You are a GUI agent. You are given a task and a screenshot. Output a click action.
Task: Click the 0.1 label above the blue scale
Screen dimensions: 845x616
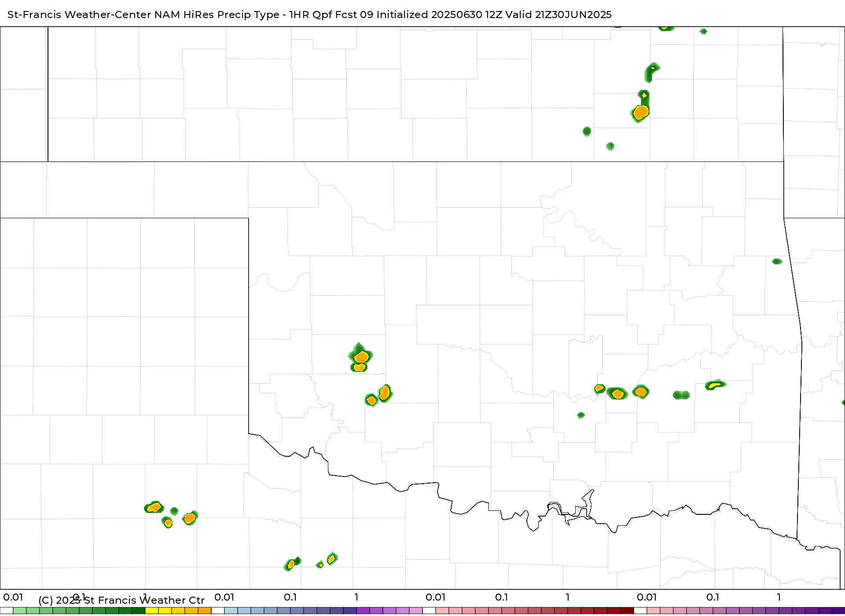290,597
